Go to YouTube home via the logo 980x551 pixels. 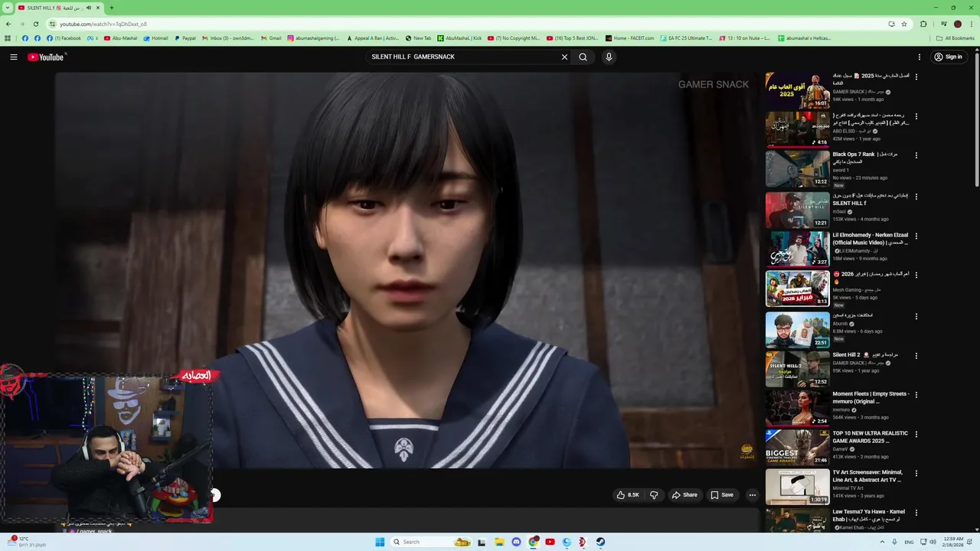coord(46,57)
